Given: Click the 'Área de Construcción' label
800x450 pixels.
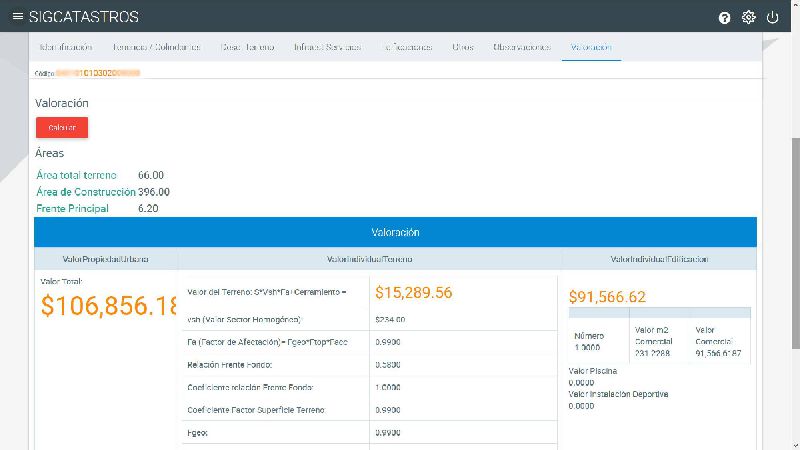Looking at the screenshot, I should 86,192.
